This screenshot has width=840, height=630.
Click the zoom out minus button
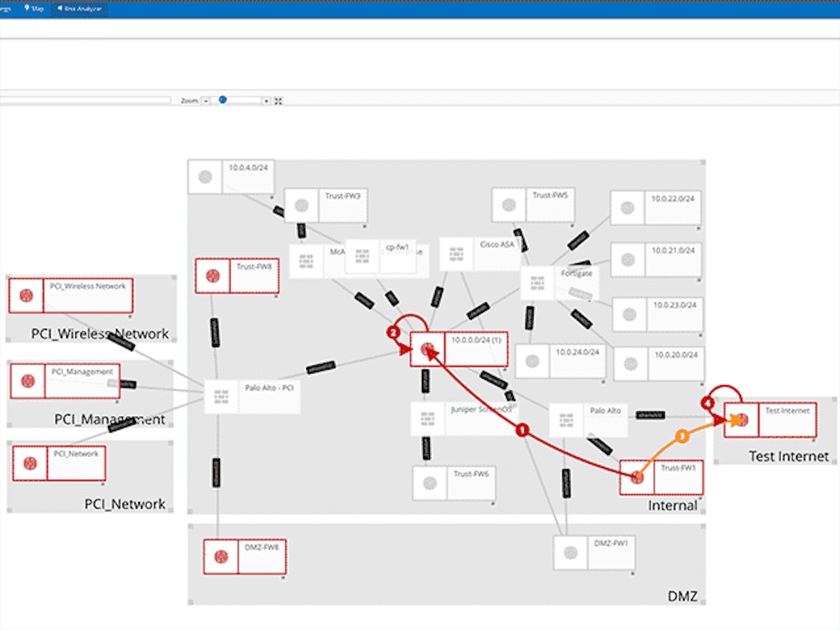tap(205, 100)
